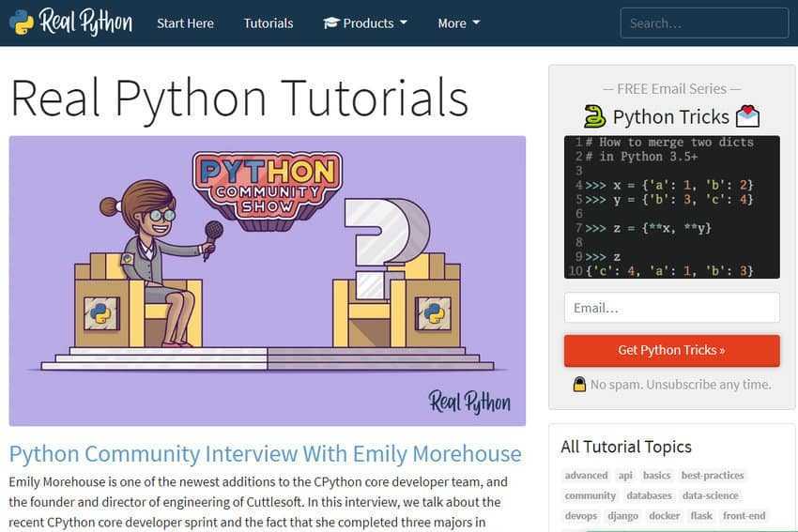Click the Real Python Tutorials heading
Image resolution: width=798 pixels, height=532 pixels.
click(239, 99)
